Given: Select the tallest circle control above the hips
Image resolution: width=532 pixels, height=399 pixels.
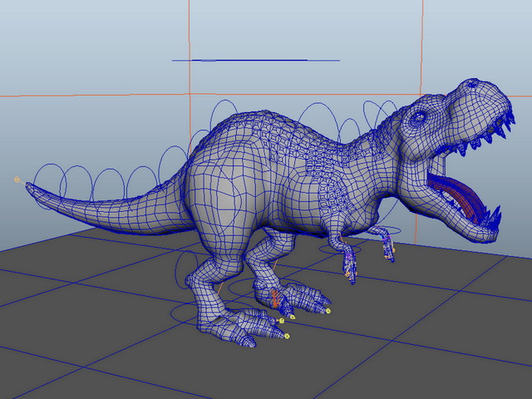Looking at the screenshot, I should (x=224, y=115).
